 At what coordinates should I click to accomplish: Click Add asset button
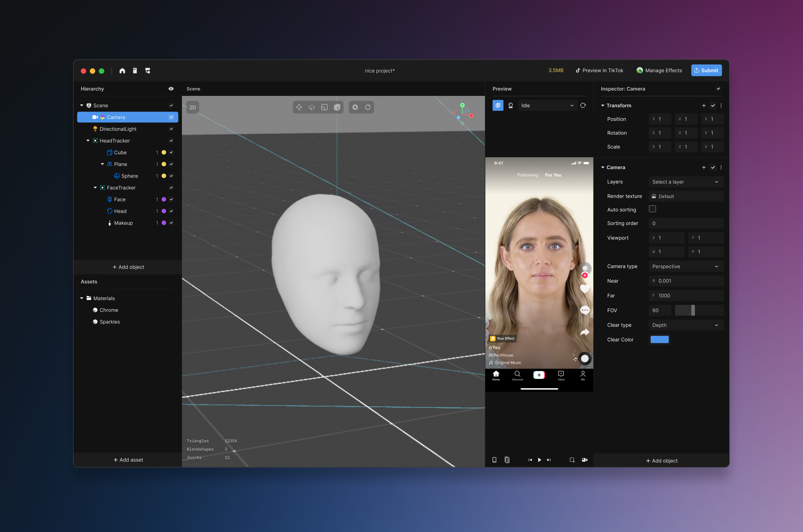pyautogui.click(x=128, y=460)
